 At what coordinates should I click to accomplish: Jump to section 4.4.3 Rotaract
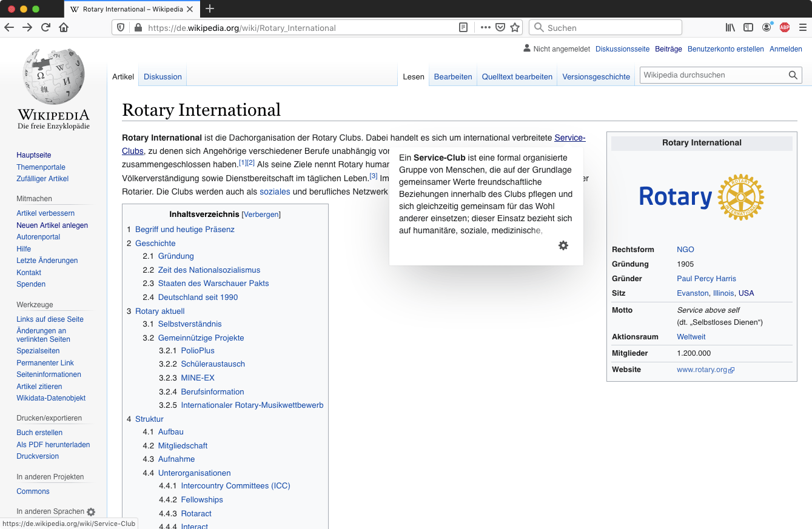(196, 514)
